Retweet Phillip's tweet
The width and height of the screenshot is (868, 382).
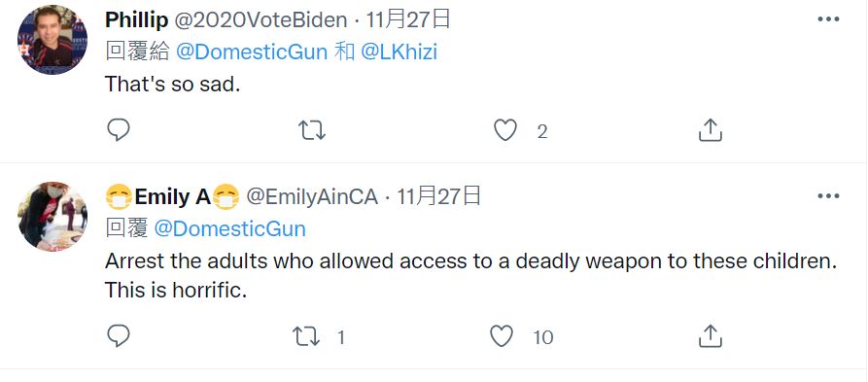312,130
